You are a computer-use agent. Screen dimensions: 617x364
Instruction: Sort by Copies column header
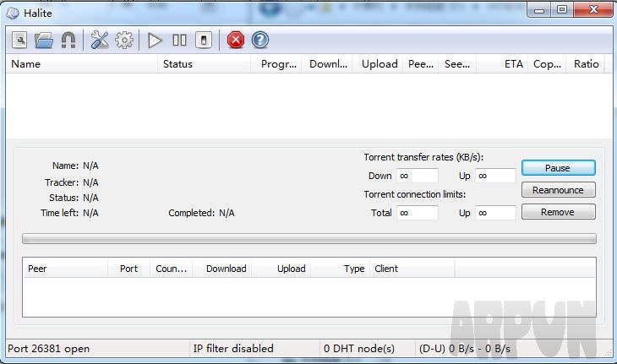tap(547, 63)
